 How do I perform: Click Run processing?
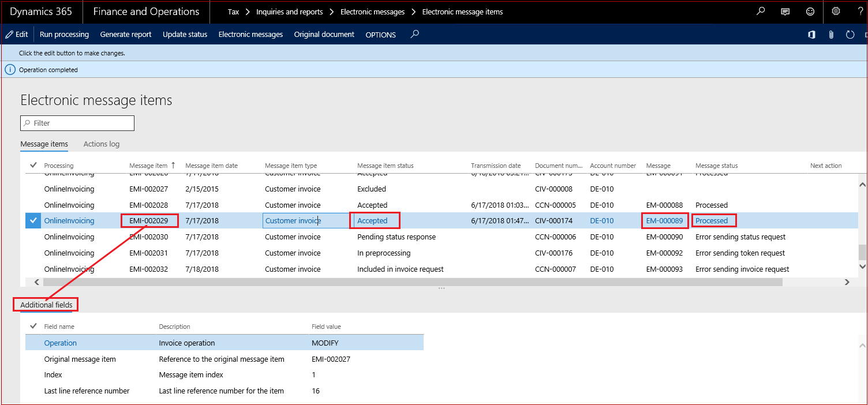(64, 34)
